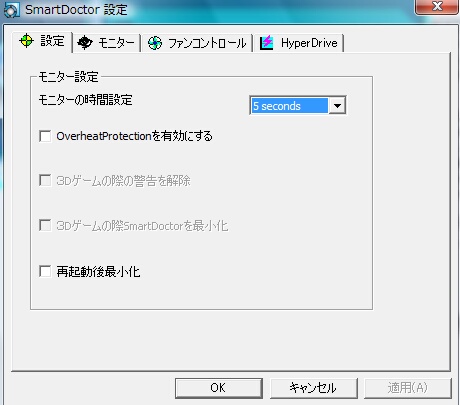Screen dimensions: 460x405
Task: Click the モニター設定 group title
Action: (x=68, y=77)
